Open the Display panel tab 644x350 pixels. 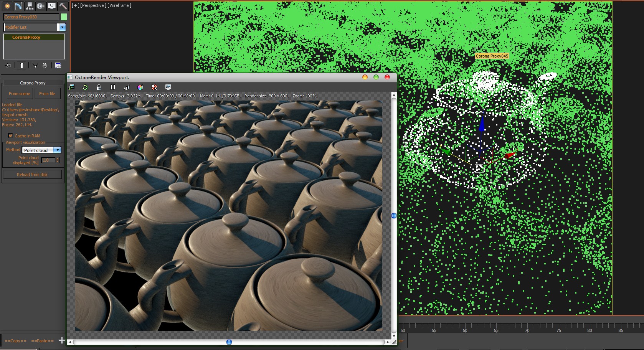point(51,6)
